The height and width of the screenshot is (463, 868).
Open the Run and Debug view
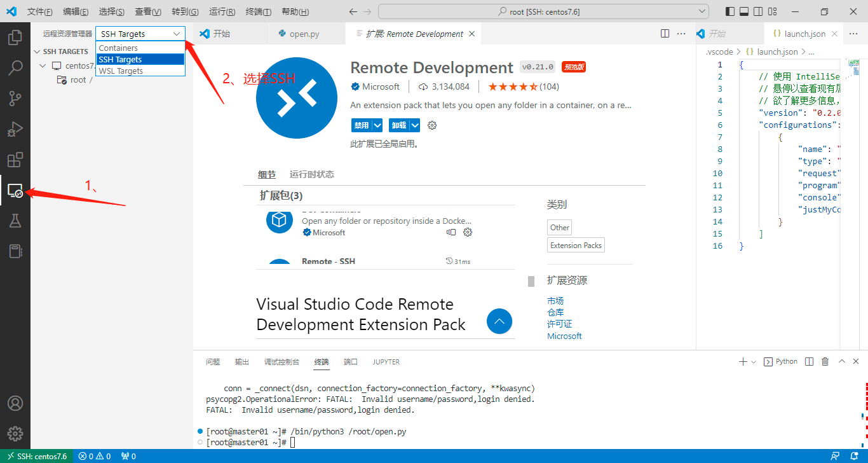15,129
